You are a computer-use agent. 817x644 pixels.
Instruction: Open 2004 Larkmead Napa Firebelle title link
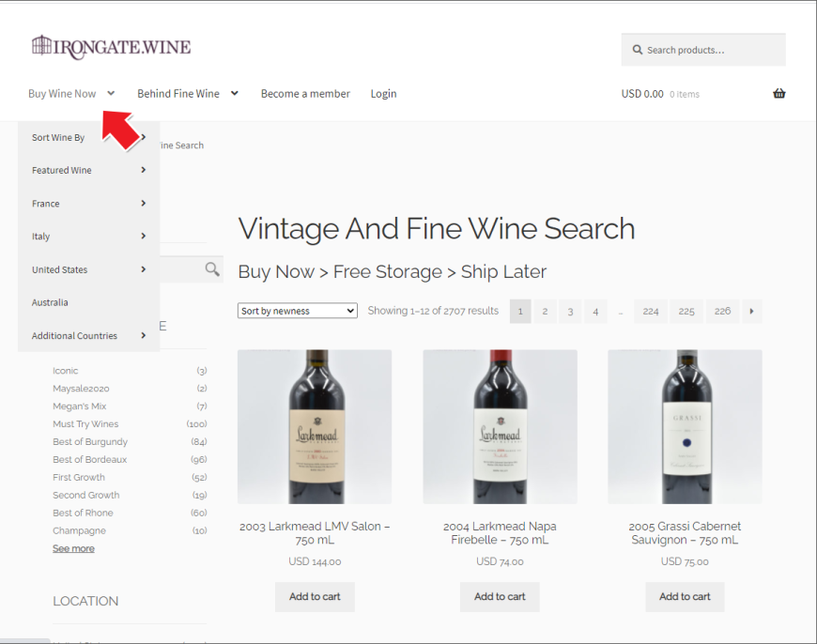click(500, 533)
